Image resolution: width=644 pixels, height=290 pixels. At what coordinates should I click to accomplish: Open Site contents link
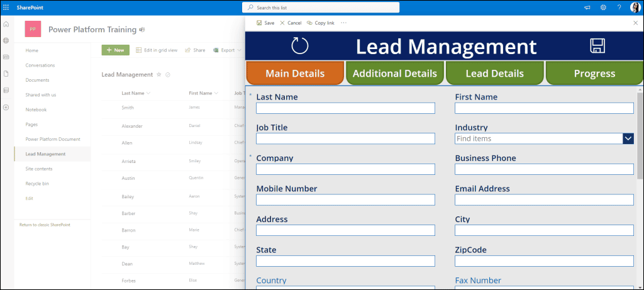(x=38, y=169)
